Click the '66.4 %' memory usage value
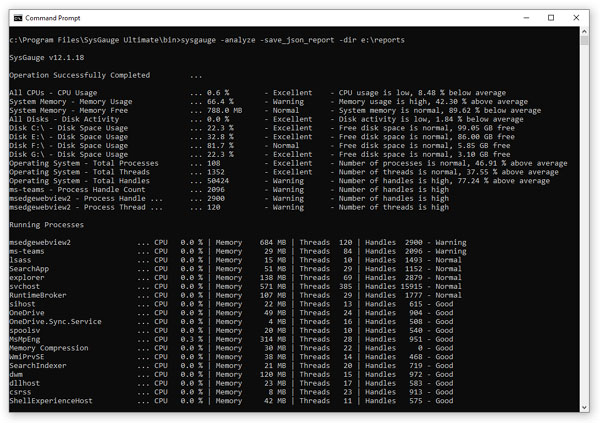The image size is (600, 423). 220,102
